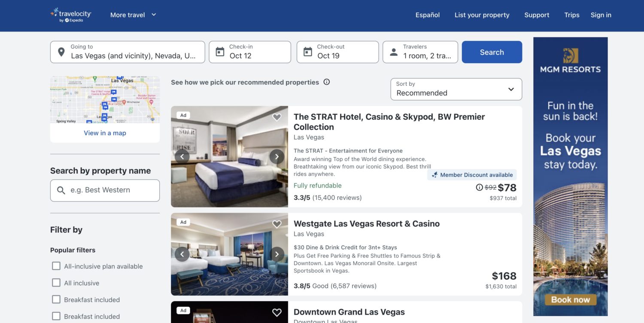Open the Travelers selector showing 1 room, 2 travelers
This screenshot has width=644, height=323.
tap(420, 52)
